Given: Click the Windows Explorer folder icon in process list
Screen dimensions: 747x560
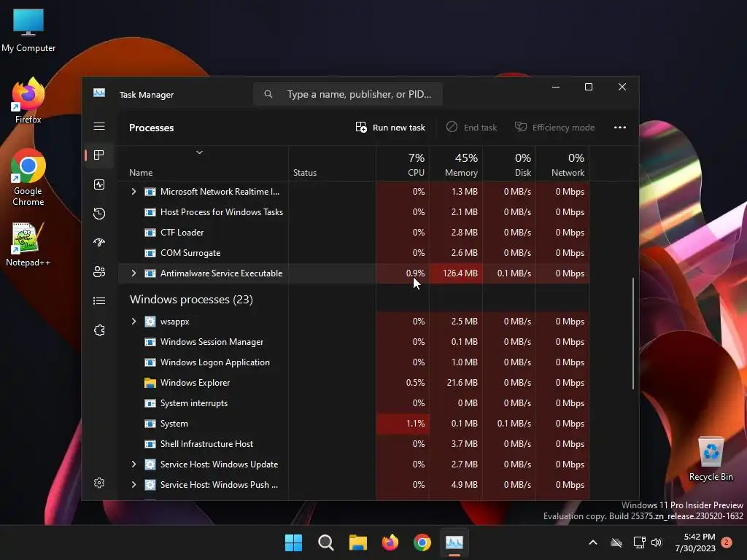Looking at the screenshot, I should click(150, 382).
